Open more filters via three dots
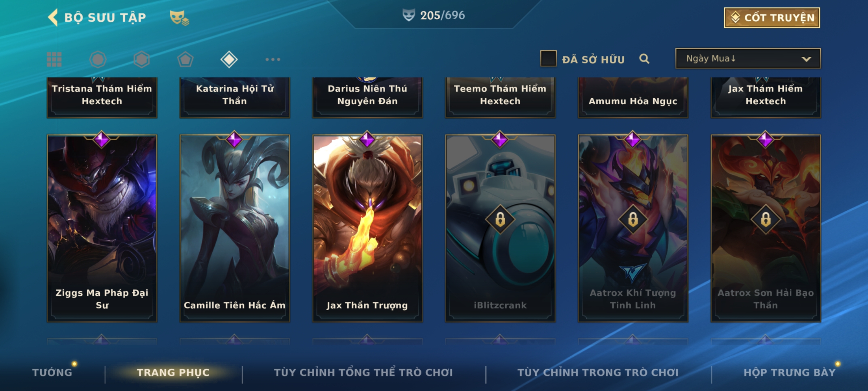 273,59
